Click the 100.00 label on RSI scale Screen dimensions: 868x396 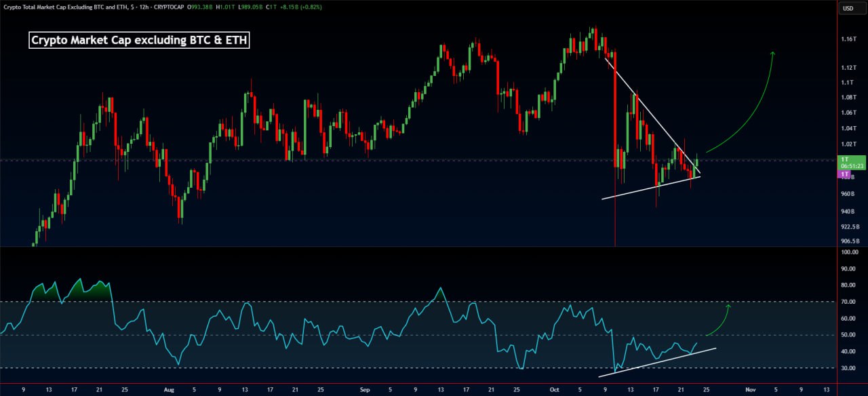(849, 252)
